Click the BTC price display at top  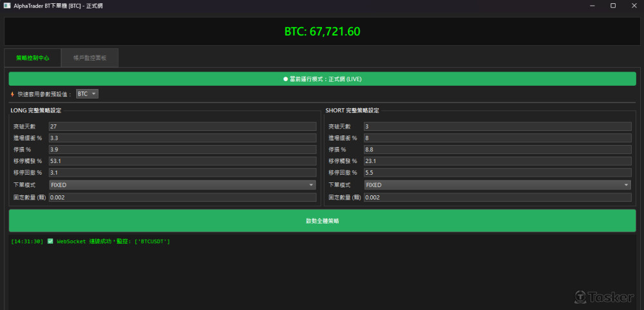[322, 32]
